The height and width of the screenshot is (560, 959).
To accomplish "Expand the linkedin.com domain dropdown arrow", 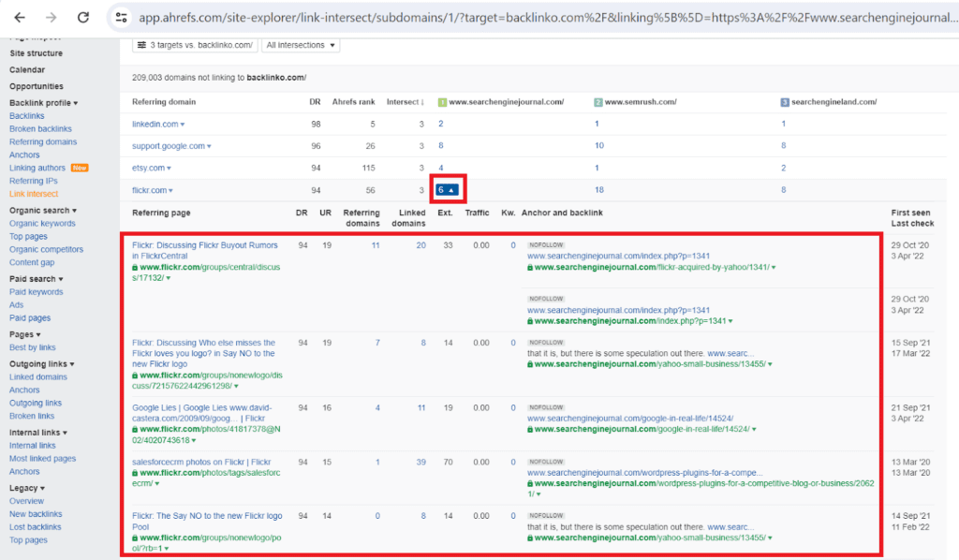I will 183,125.
